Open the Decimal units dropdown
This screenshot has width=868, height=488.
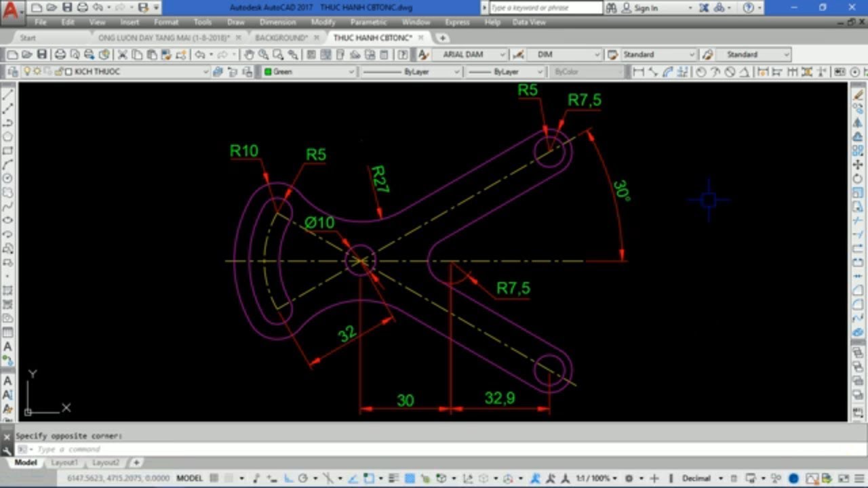701,478
